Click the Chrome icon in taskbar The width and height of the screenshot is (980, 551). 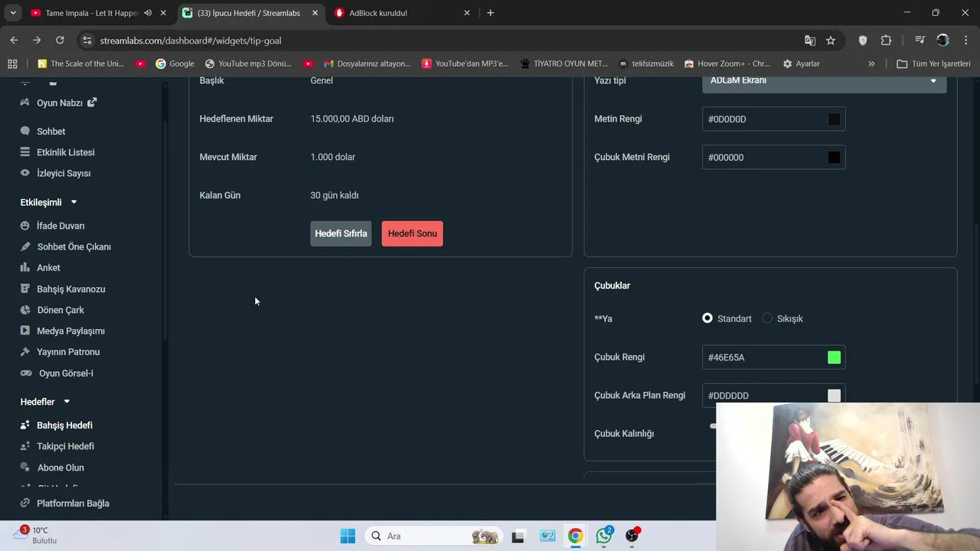(575, 536)
